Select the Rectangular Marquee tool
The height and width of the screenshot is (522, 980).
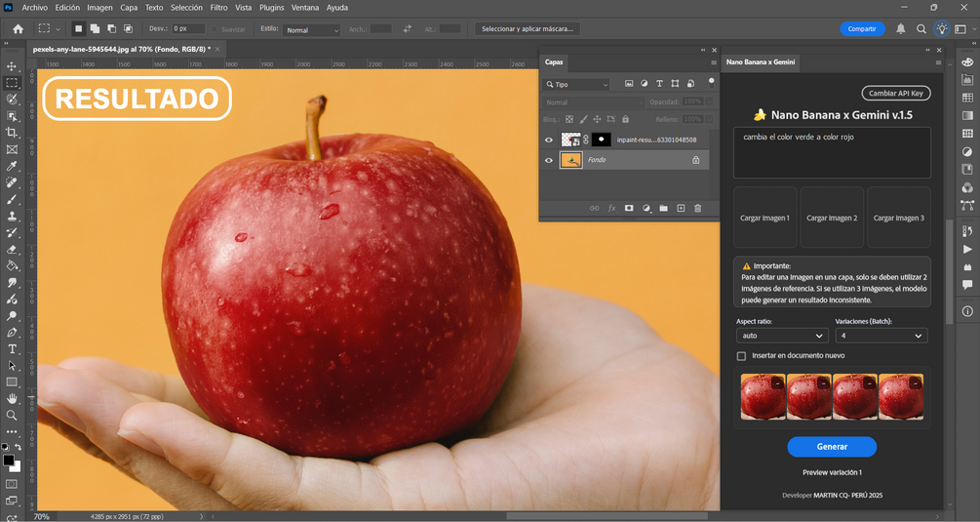(12, 83)
